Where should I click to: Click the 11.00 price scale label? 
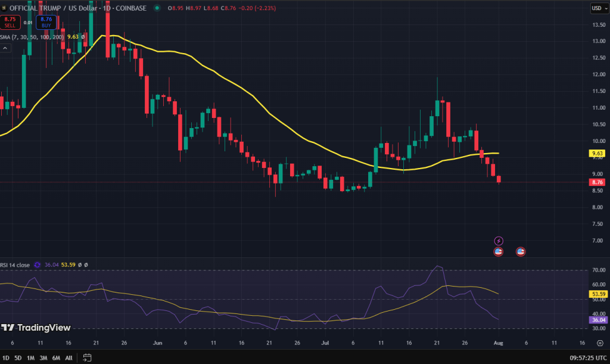[x=599, y=108]
